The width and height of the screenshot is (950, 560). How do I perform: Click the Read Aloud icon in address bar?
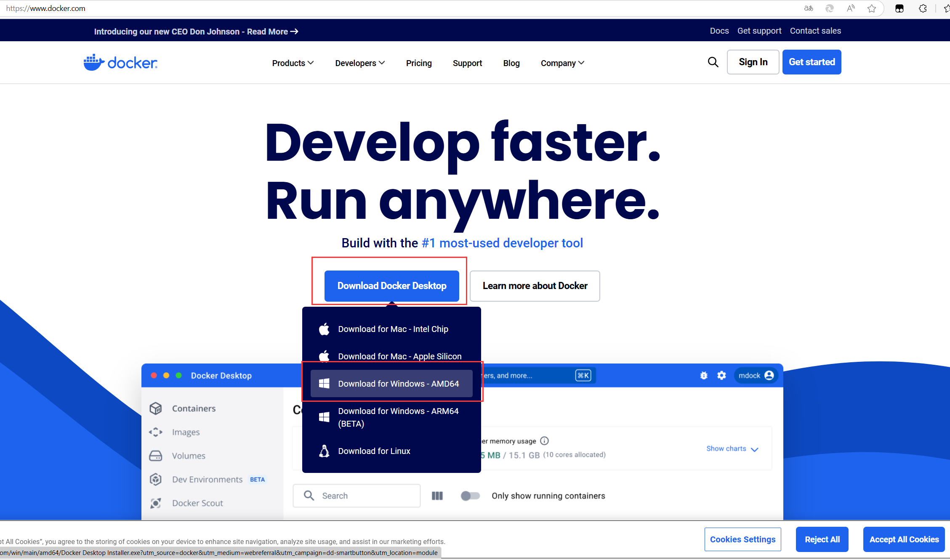coord(851,8)
